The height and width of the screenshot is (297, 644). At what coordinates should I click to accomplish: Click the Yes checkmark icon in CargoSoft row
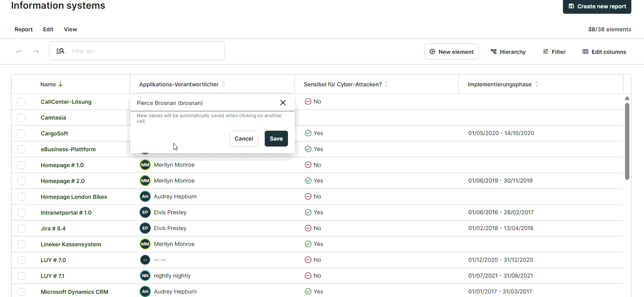point(308,133)
